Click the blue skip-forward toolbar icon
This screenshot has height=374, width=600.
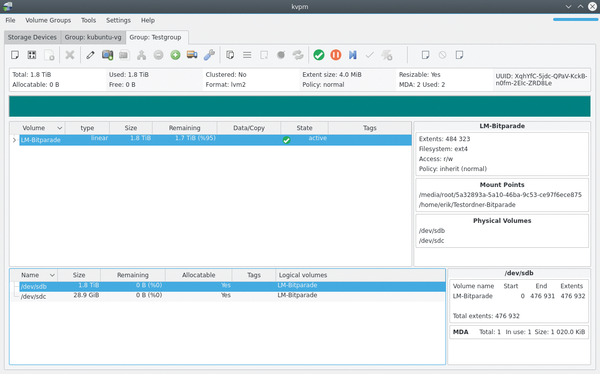[352, 55]
